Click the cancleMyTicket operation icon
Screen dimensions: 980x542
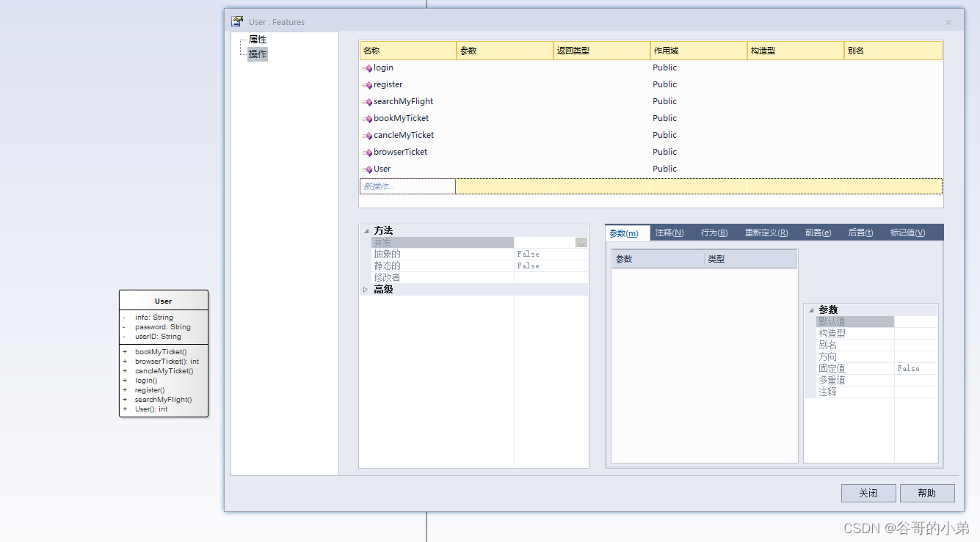(367, 136)
